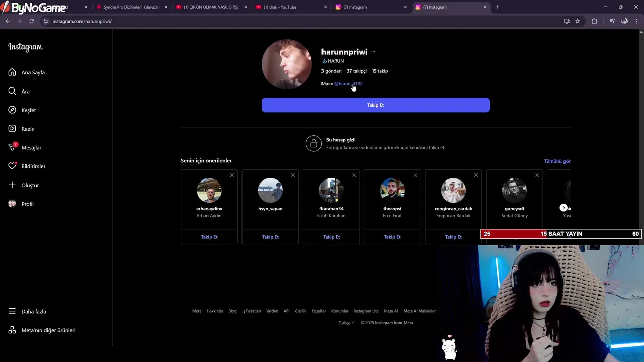
Task: Bookmark this page with star icon
Action: coord(578,21)
